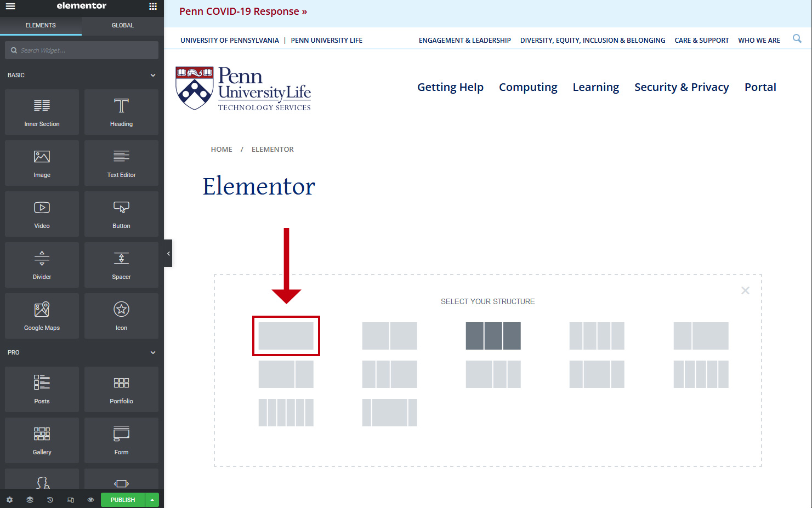812x508 pixels.
Task: Focus the Search Widget field
Action: pos(82,50)
